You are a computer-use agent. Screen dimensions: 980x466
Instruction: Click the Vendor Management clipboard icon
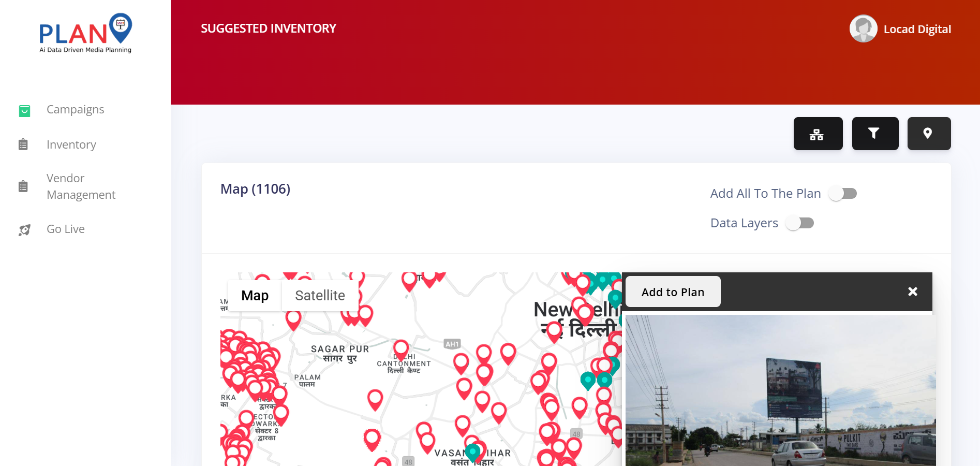pyautogui.click(x=23, y=186)
